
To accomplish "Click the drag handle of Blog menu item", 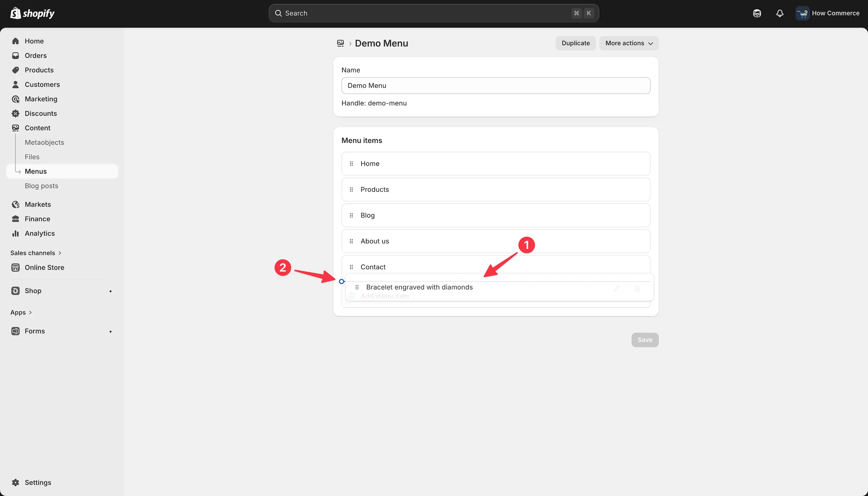I will [351, 215].
